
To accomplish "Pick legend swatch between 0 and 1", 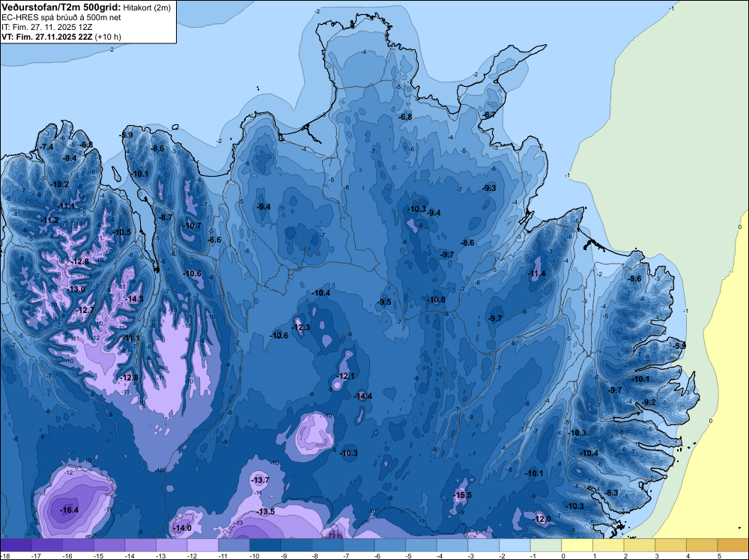I will click(x=577, y=545).
